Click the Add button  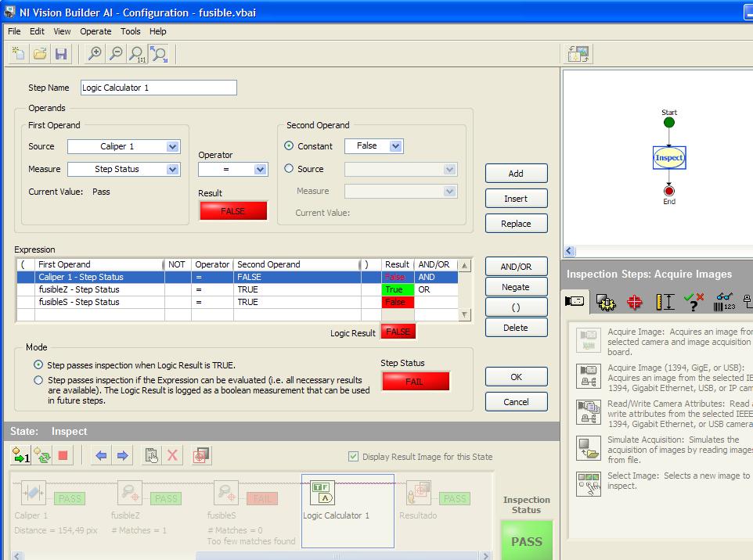[x=517, y=173]
